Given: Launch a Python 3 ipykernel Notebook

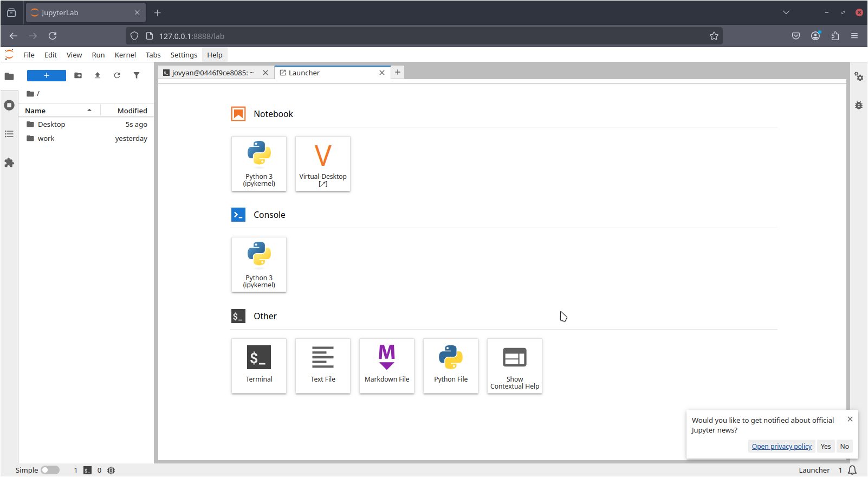Looking at the screenshot, I should 259,164.
